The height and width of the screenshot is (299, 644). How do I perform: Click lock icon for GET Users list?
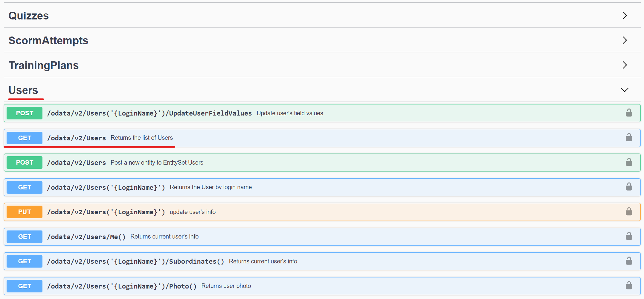[x=629, y=137]
